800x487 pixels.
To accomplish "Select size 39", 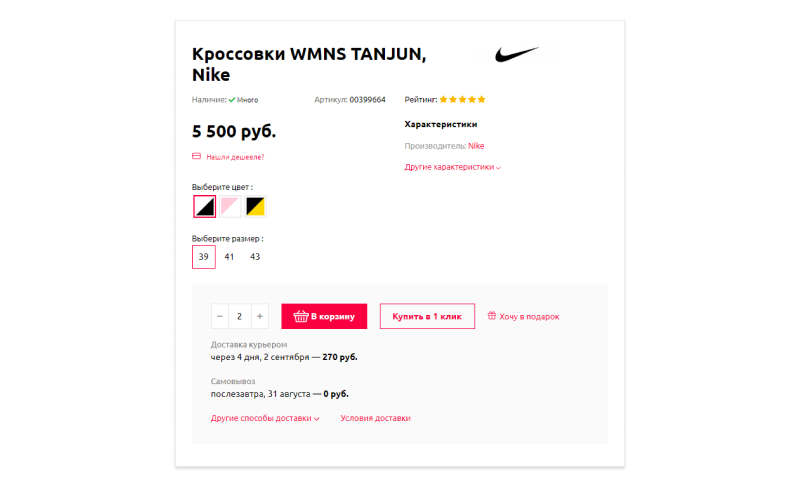I will [204, 257].
